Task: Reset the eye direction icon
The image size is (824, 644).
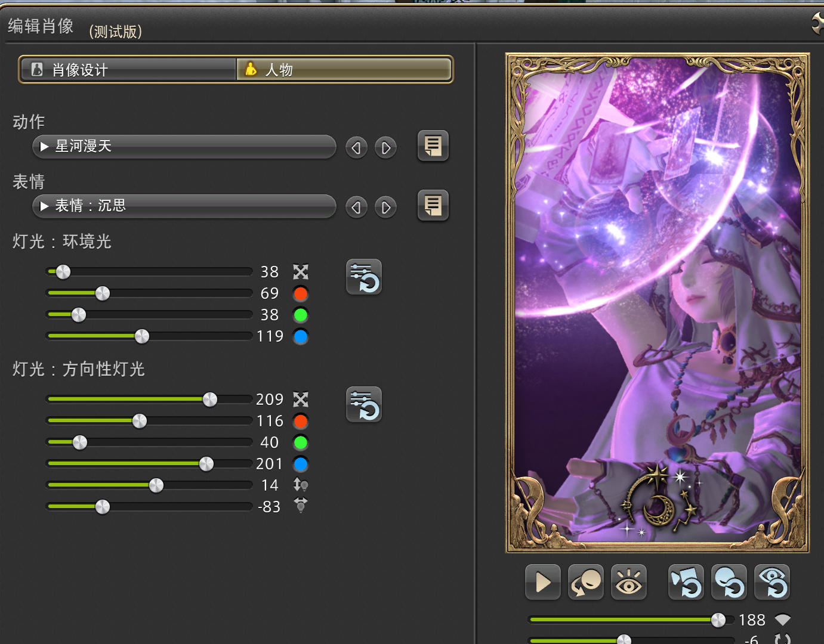Action: [x=772, y=582]
